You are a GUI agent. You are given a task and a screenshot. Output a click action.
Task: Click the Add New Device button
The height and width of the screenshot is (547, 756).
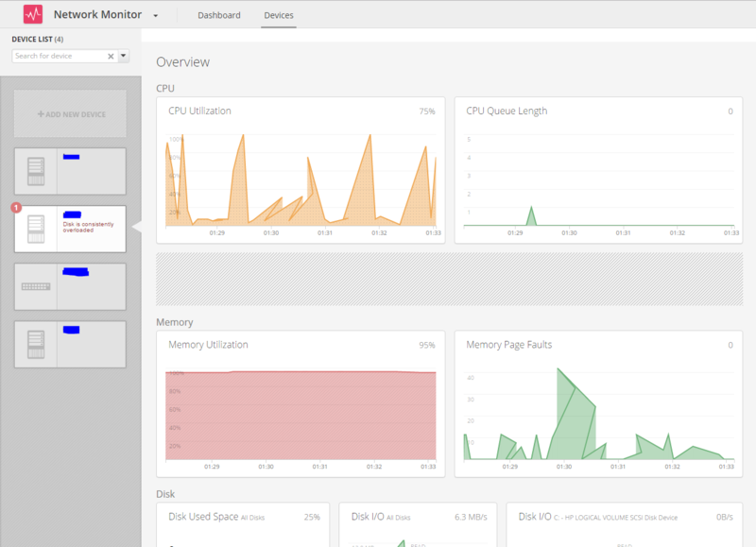[x=70, y=114]
